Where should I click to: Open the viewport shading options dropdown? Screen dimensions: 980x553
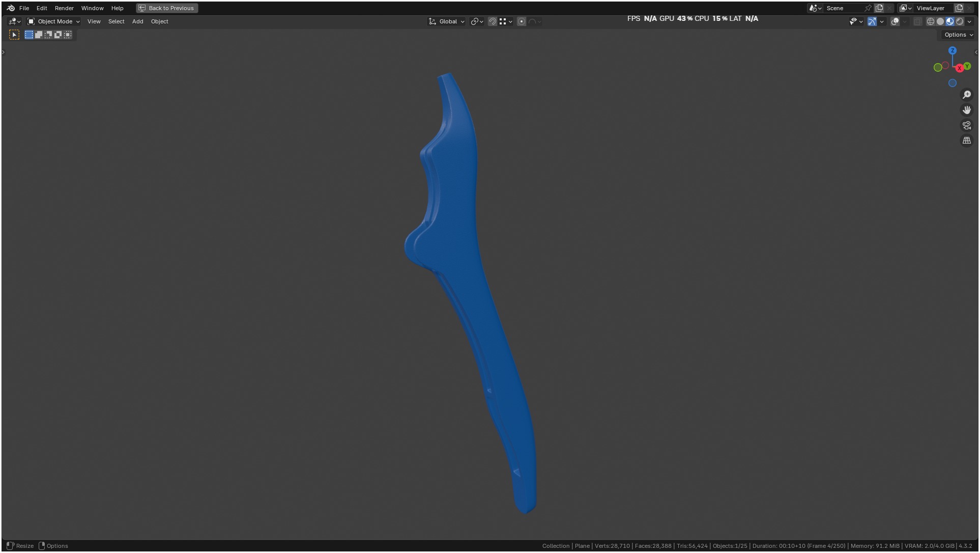pos(969,21)
